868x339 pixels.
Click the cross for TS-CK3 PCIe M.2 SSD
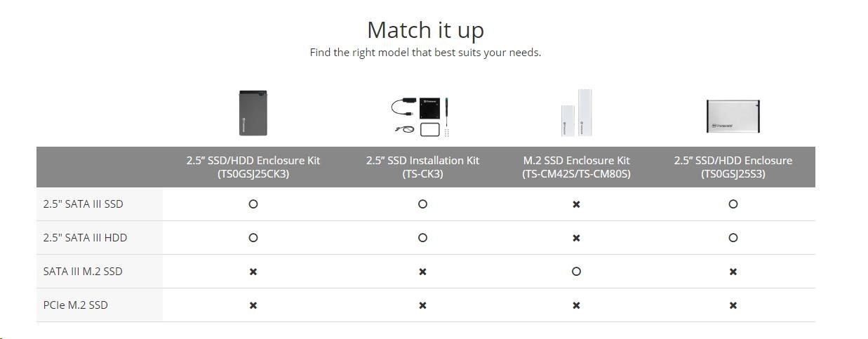(422, 305)
